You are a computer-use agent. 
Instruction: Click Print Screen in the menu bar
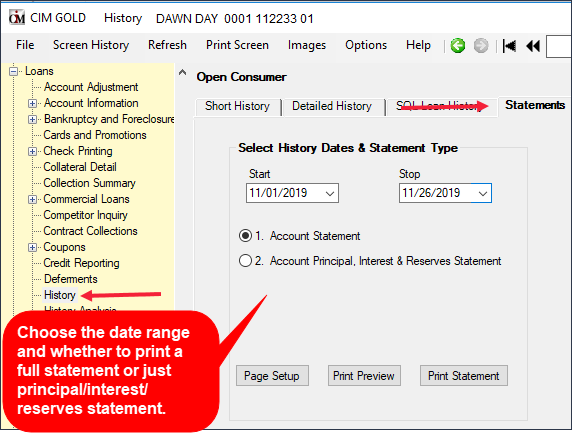tap(237, 45)
